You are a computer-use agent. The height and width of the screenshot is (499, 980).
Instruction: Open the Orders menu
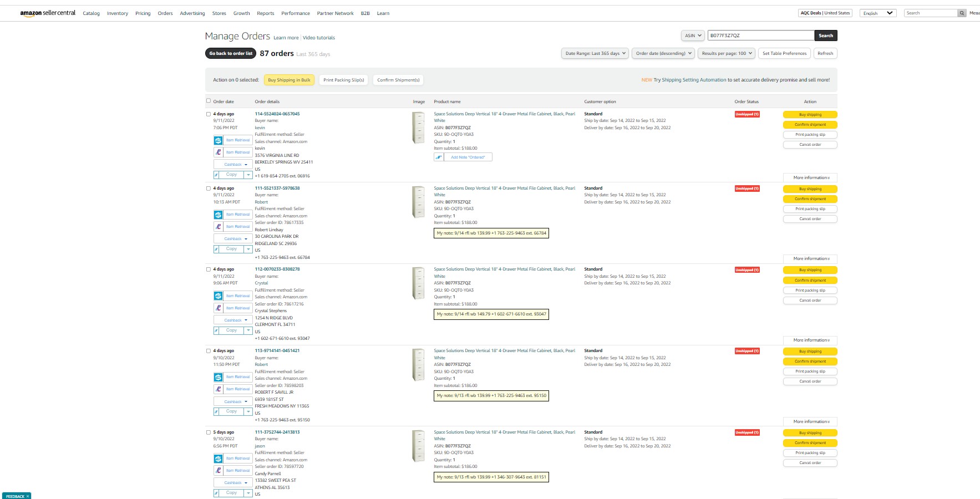pos(165,13)
